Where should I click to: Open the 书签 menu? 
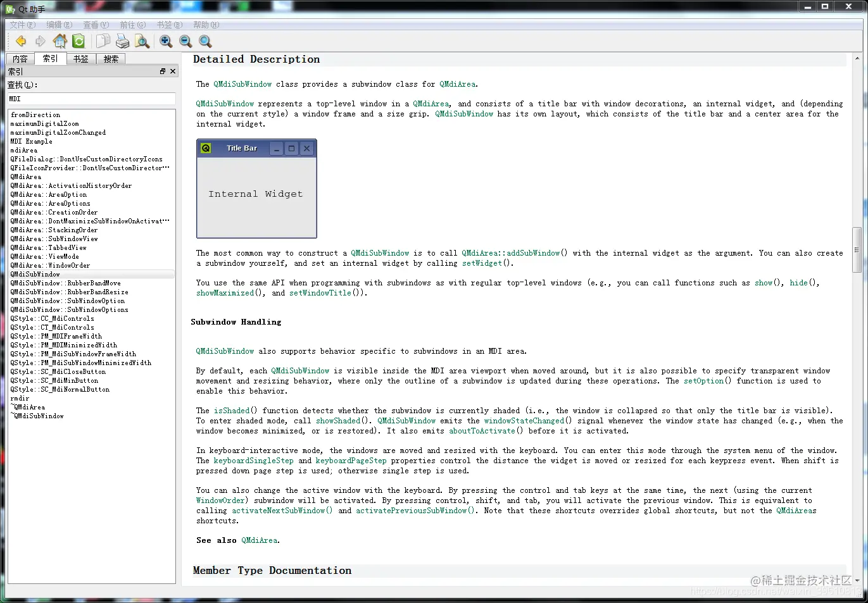169,25
